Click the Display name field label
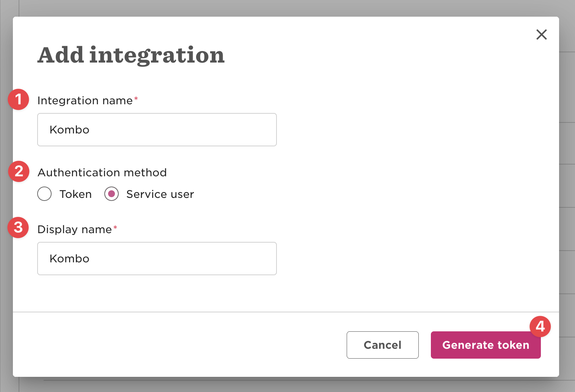This screenshot has width=575, height=392. point(75,229)
